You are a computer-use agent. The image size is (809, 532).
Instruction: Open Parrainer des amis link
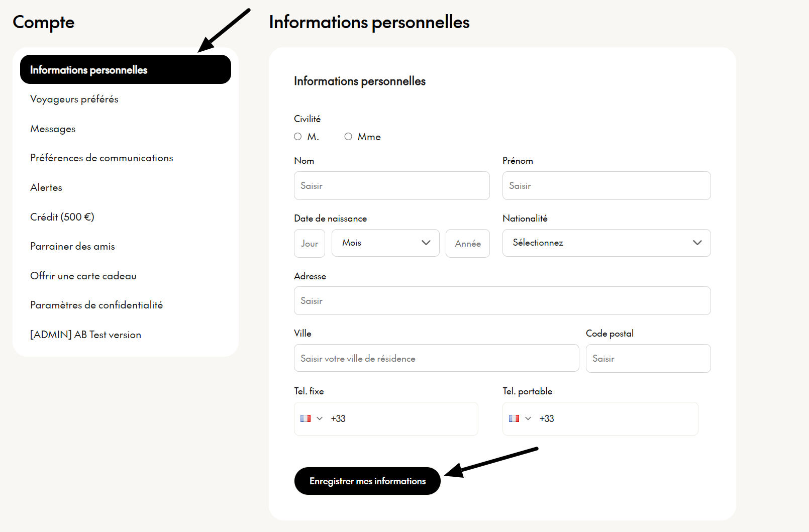[x=72, y=247]
